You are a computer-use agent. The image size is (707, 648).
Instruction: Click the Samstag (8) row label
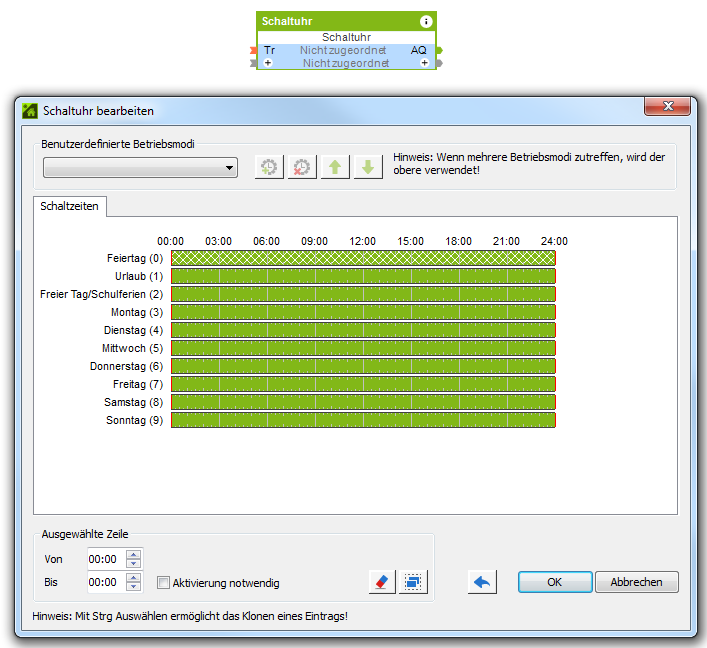(x=133, y=402)
